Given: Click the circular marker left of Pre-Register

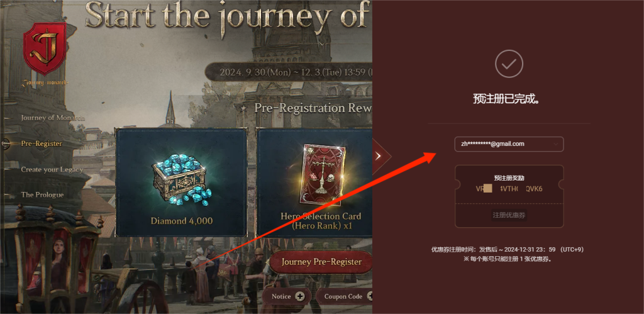Looking at the screenshot, I should click(x=6, y=143).
